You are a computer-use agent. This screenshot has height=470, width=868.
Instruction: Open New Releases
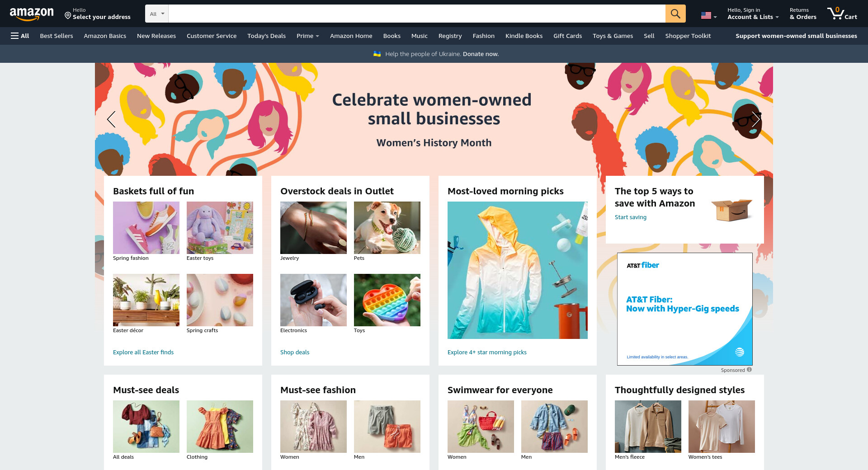(x=156, y=36)
